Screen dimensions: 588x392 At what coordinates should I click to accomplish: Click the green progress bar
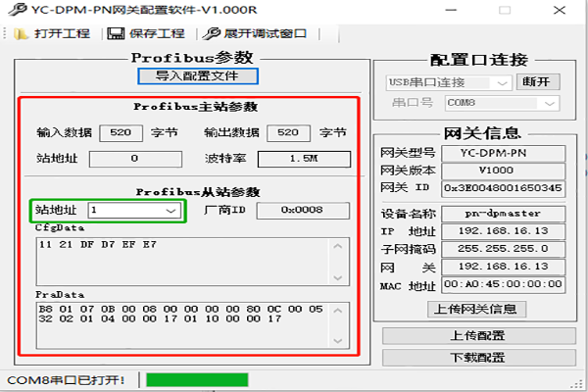[197, 379]
